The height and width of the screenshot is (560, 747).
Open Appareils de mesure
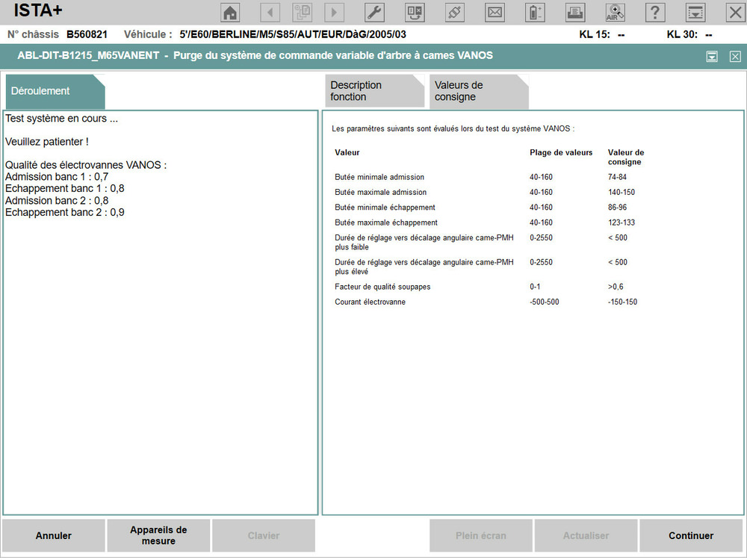pos(158,535)
